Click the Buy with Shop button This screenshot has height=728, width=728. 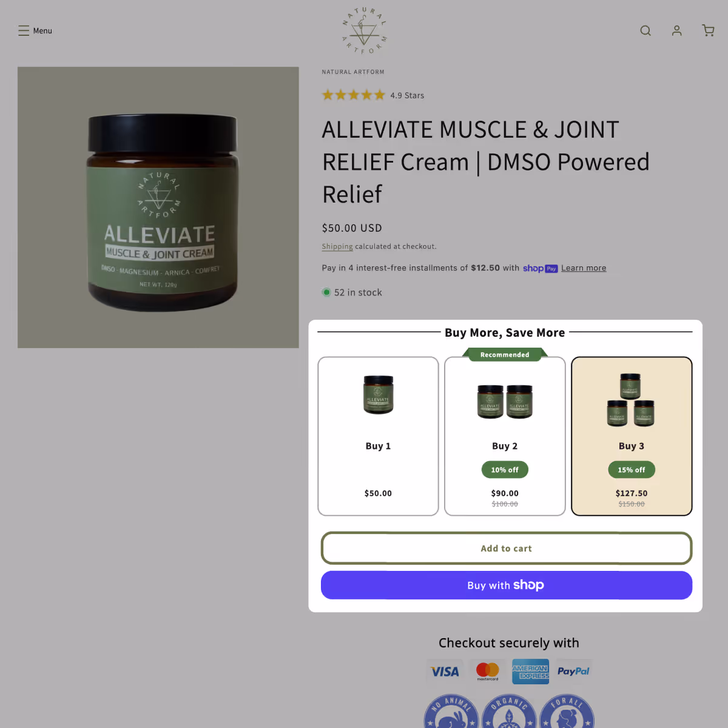click(507, 585)
